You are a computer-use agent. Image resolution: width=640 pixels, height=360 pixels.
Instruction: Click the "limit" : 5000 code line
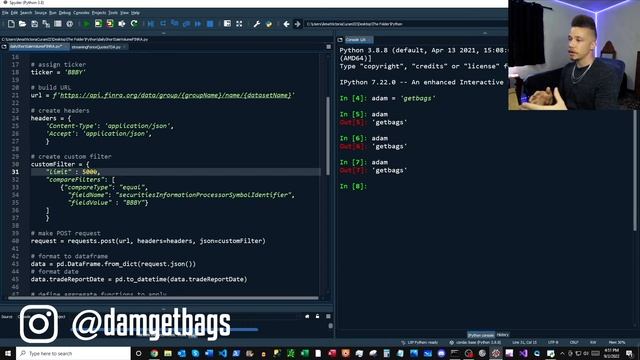coord(73,172)
